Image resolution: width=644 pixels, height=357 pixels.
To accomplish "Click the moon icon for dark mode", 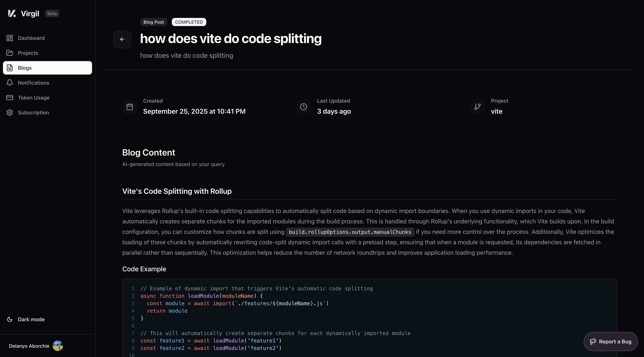I will (10, 319).
